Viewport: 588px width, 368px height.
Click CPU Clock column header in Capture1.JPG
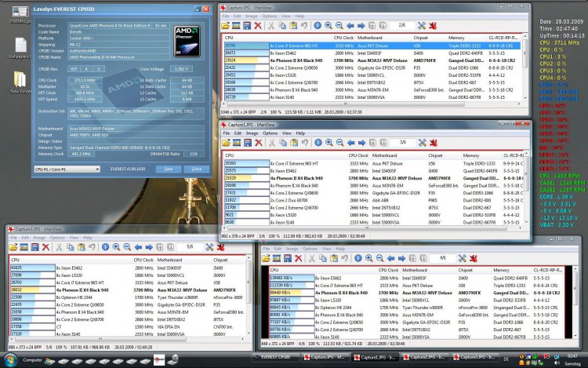pyautogui.click(x=358, y=155)
